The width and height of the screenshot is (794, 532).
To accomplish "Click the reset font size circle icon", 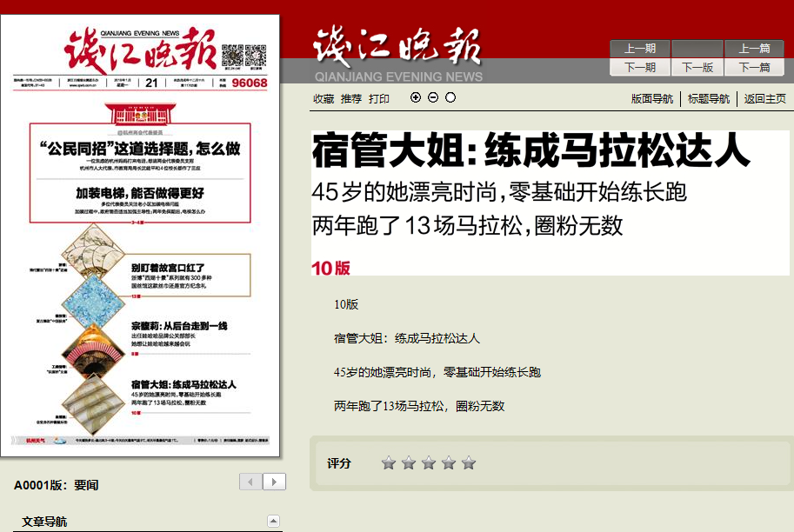I will coord(450,97).
